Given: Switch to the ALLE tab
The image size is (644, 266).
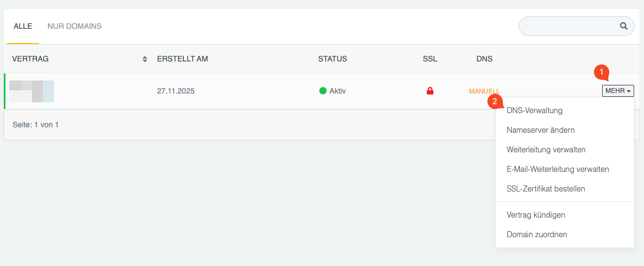Looking at the screenshot, I should [23, 26].
